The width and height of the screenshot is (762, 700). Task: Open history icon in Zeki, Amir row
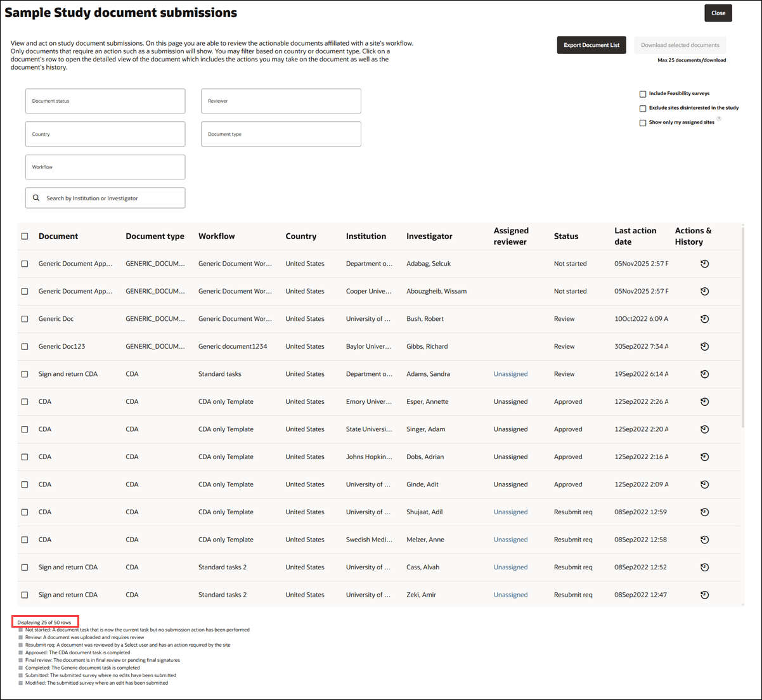(x=704, y=595)
